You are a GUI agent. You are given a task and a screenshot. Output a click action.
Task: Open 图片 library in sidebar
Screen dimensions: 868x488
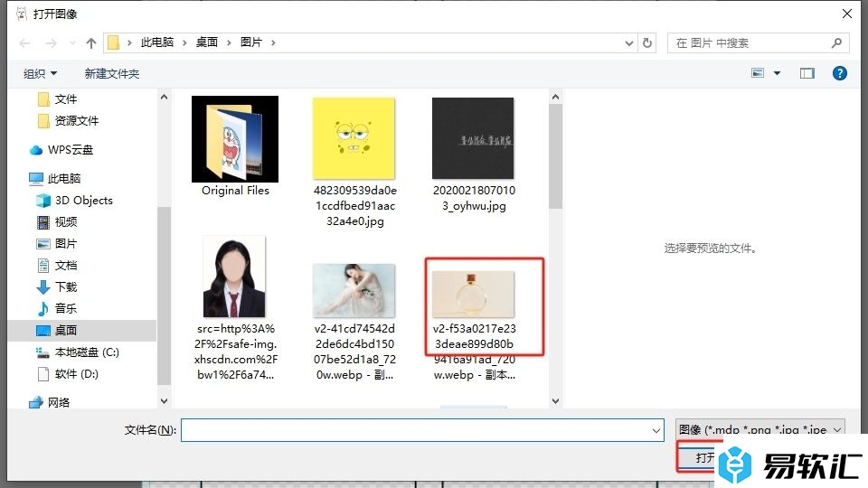pos(57,243)
